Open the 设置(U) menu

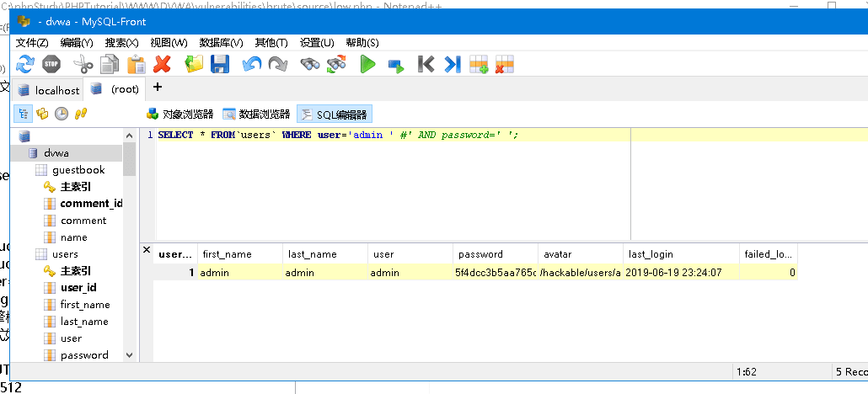click(x=317, y=43)
